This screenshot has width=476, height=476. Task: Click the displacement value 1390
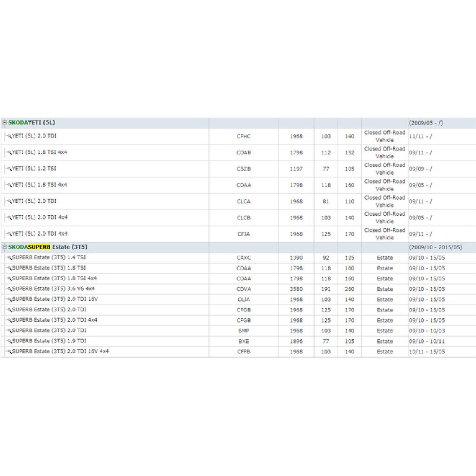(296, 258)
